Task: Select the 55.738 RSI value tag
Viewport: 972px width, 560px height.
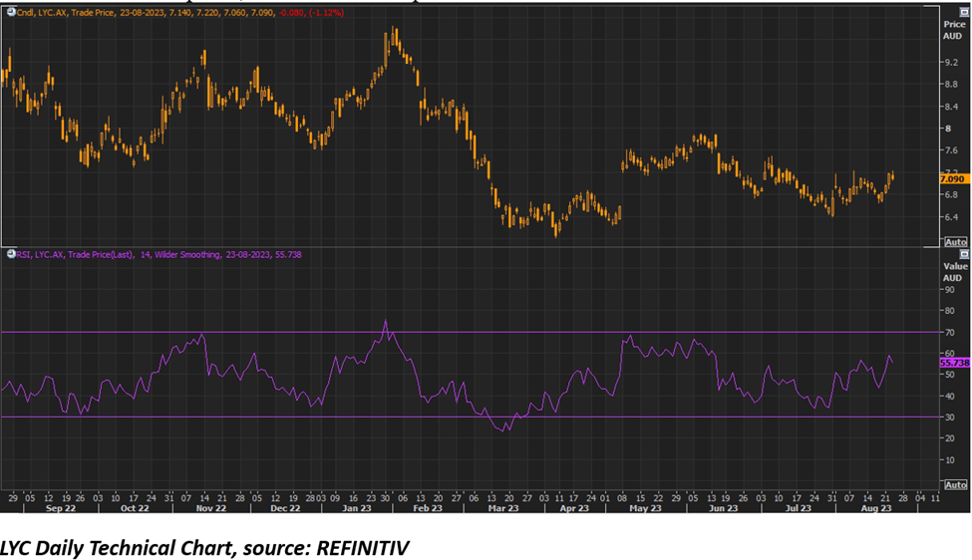Action: 955,363
